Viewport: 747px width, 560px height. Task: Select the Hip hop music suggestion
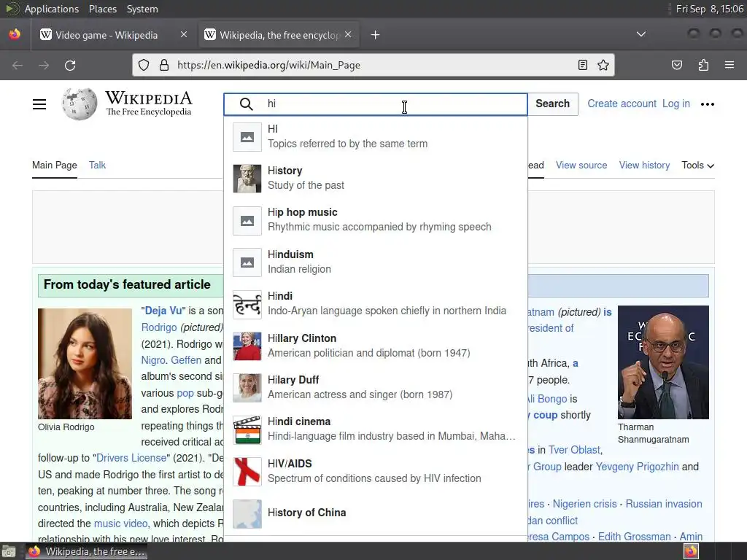coord(376,220)
